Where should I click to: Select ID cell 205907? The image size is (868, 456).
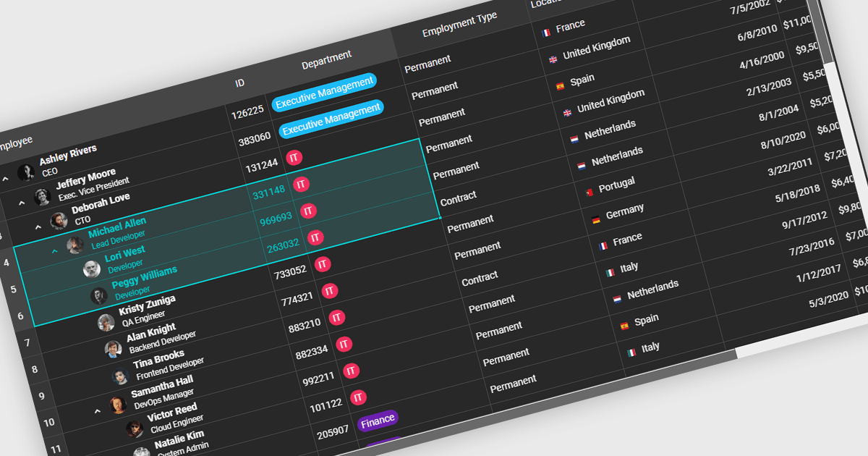(333, 431)
